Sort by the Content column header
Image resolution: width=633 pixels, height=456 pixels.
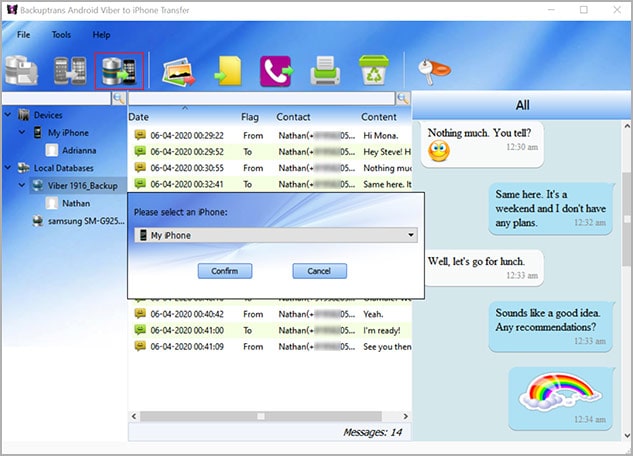(379, 117)
